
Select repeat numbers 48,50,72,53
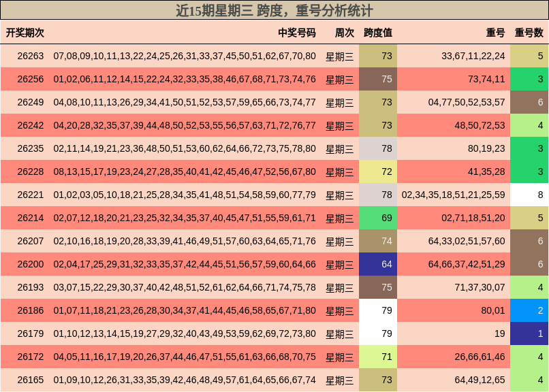(480, 125)
